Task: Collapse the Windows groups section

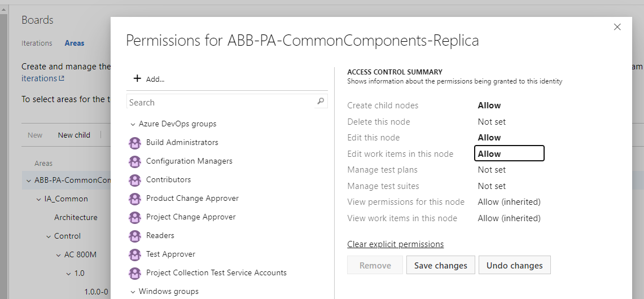Action: [133, 292]
